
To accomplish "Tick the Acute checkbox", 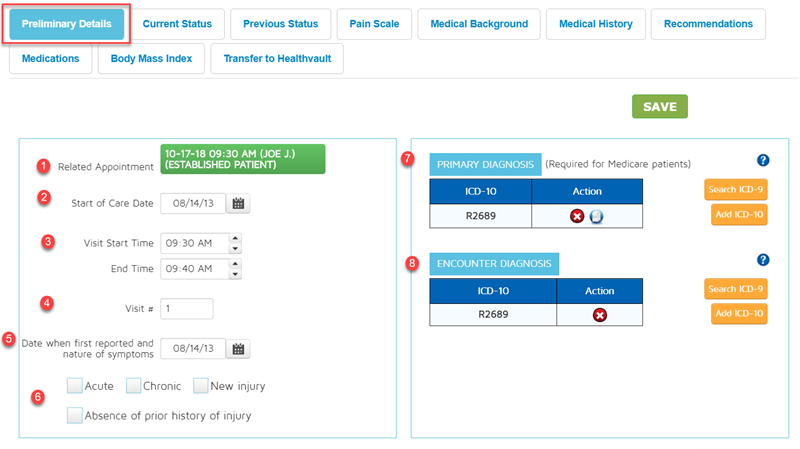I will point(75,385).
